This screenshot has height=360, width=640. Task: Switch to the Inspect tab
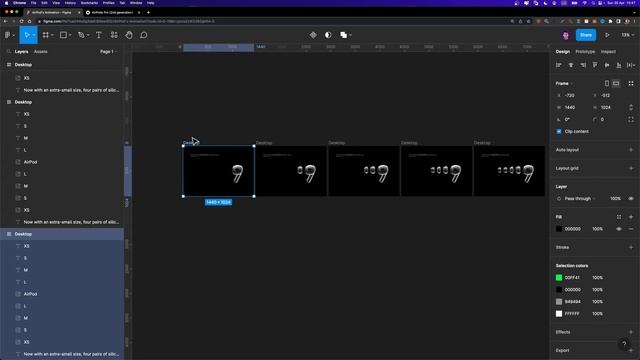[608, 52]
